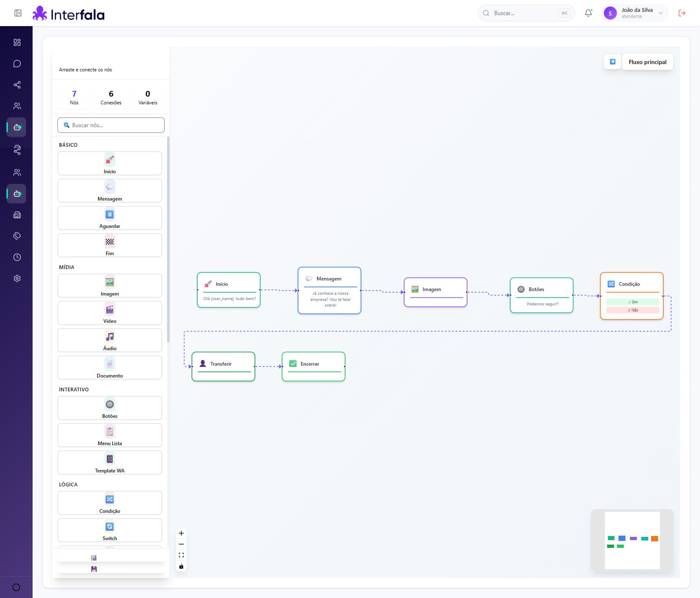Select the Aguardar node in Básico list
Image resolution: width=700 pixels, height=598 pixels.
point(110,218)
